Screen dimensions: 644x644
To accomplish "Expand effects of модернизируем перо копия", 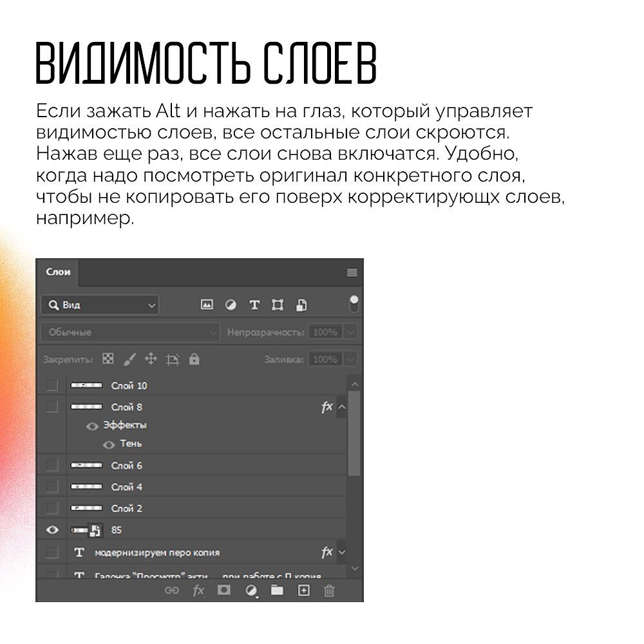I will (342, 553).
